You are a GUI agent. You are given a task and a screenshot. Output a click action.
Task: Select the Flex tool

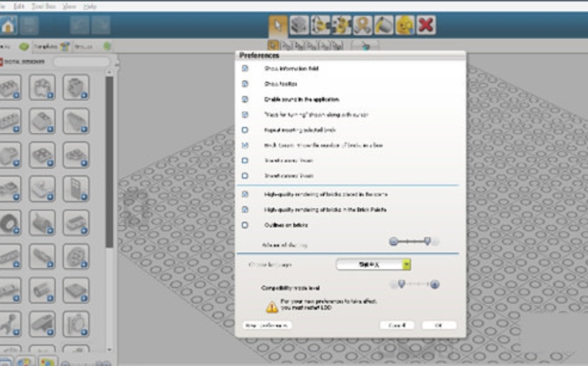363,25
